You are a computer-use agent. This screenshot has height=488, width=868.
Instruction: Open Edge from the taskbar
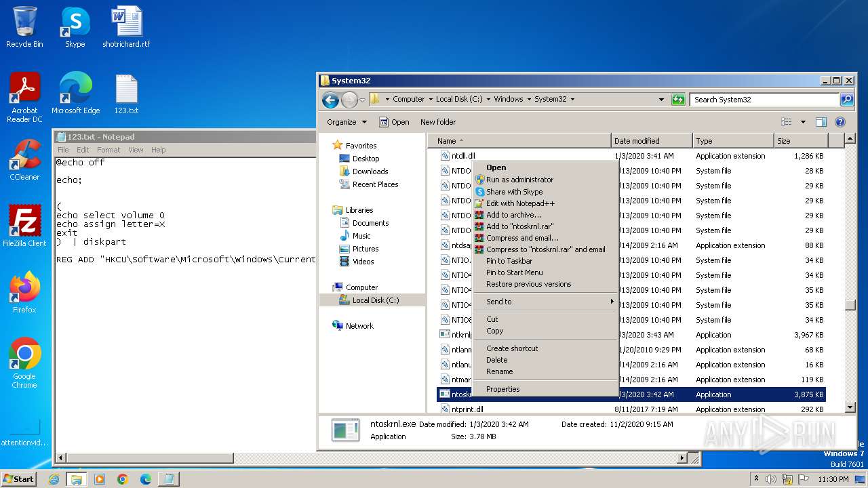point(145,479)
